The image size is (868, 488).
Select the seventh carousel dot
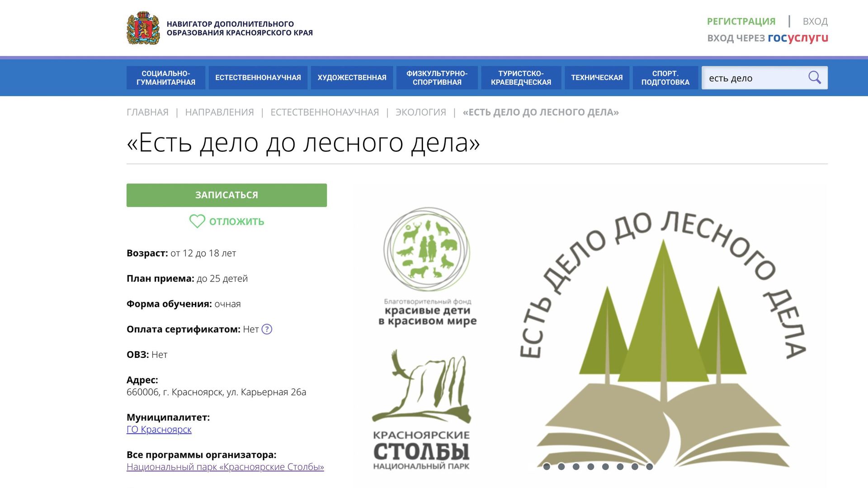[635, 467]
